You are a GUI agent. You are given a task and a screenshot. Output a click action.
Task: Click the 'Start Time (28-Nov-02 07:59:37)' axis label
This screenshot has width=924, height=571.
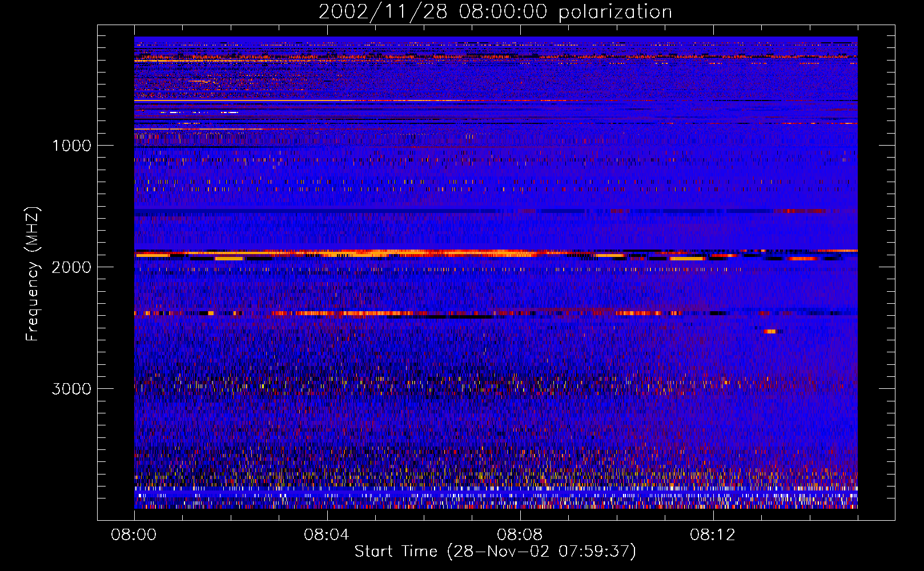click(x=495, y=552)
